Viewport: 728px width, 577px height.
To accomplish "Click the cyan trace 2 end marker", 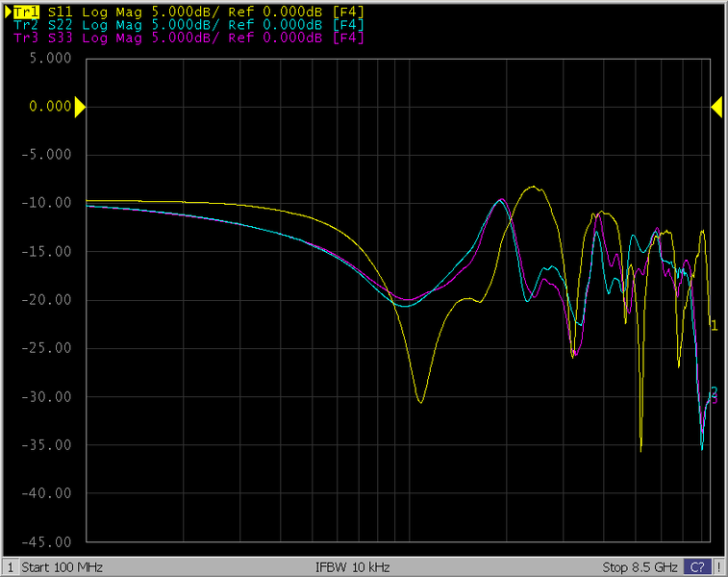I will click(x=714, y=390).
